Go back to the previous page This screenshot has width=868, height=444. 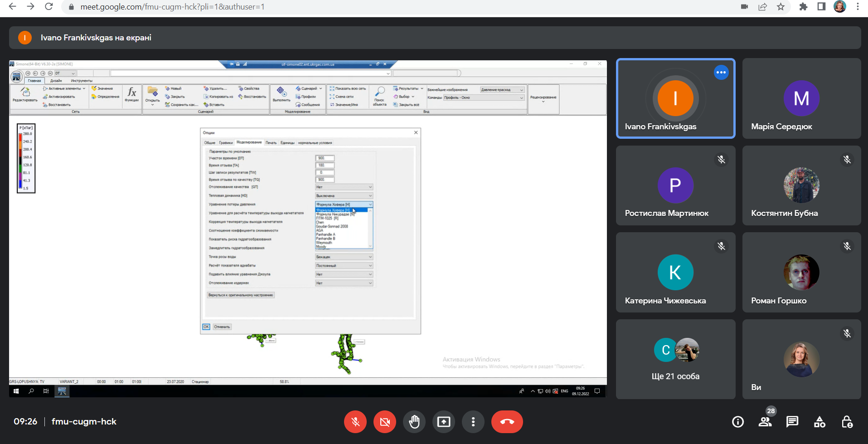13,7
